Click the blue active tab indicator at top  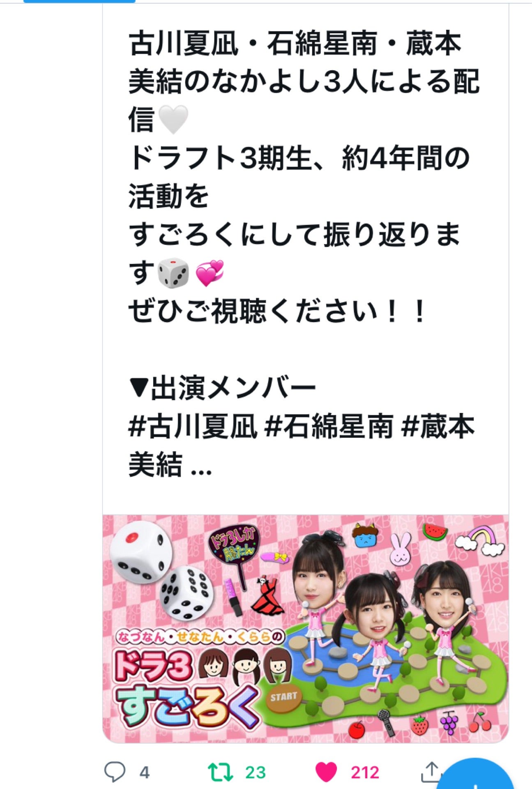click(79, 1)
